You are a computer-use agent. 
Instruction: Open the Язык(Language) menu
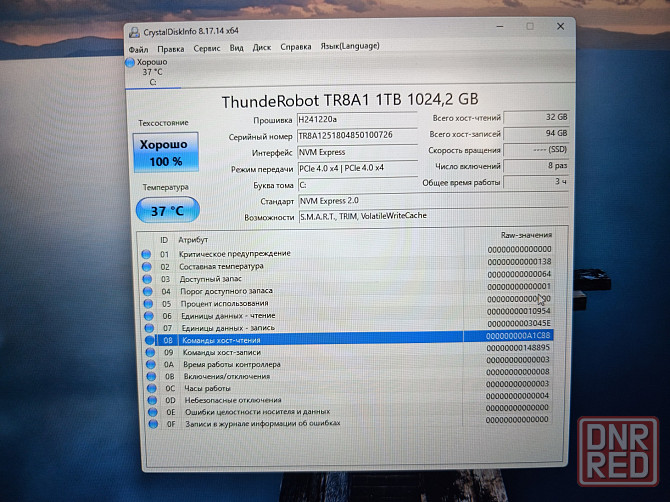coord(350,46)
